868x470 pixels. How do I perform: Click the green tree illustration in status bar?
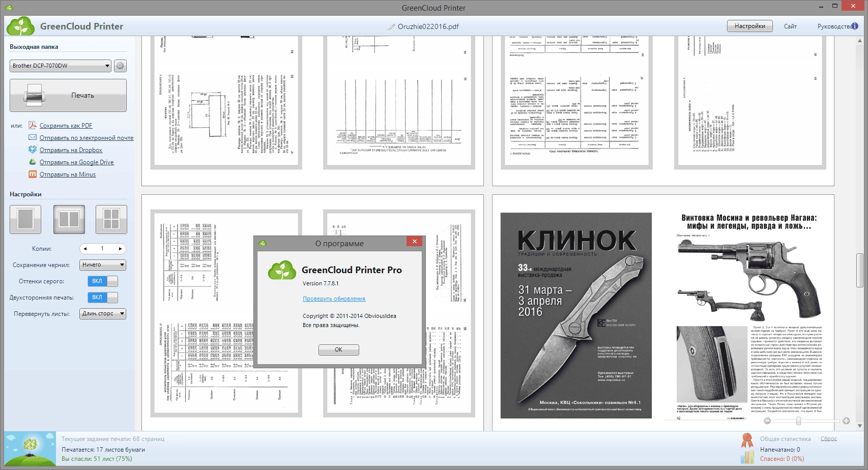pos(30,449)
